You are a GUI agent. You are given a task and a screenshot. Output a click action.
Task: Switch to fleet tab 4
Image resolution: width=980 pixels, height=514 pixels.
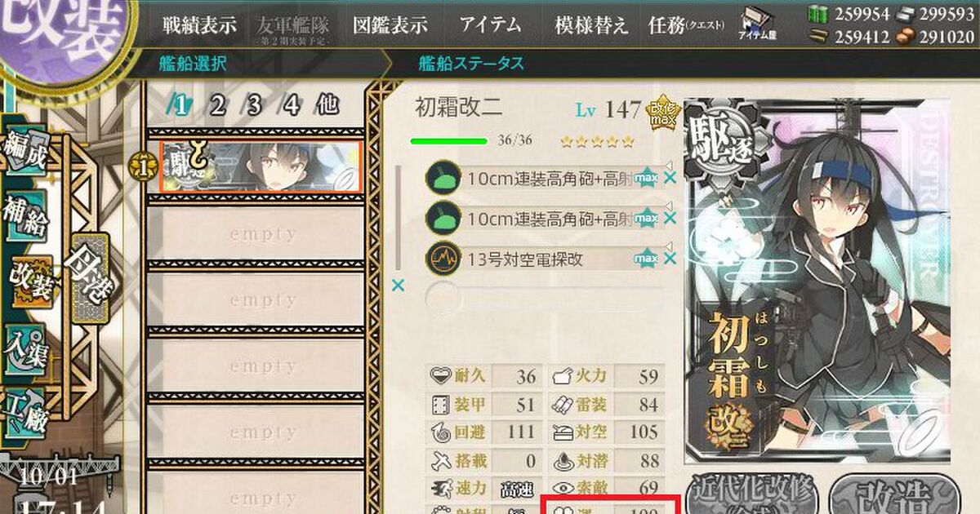(292, 105)
